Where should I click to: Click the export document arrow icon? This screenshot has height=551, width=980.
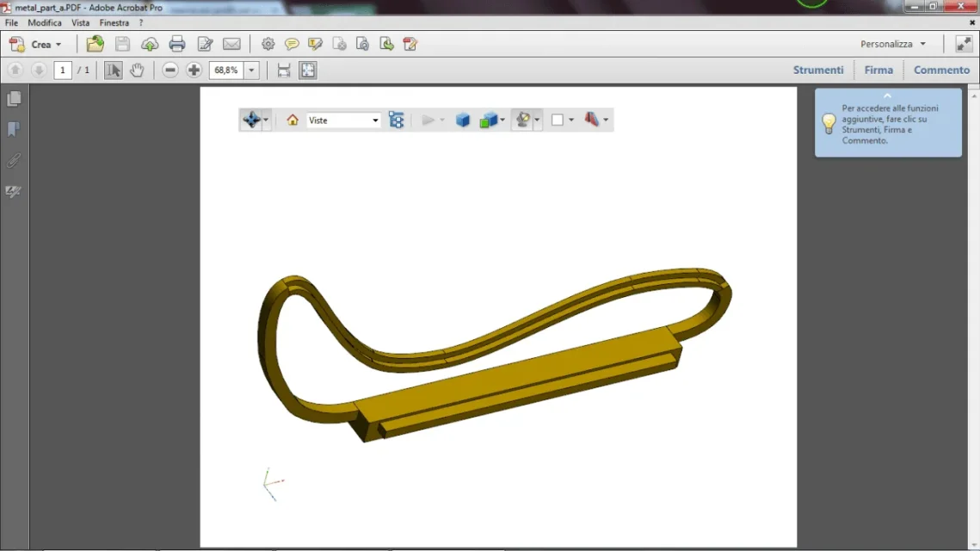(386, 44)
